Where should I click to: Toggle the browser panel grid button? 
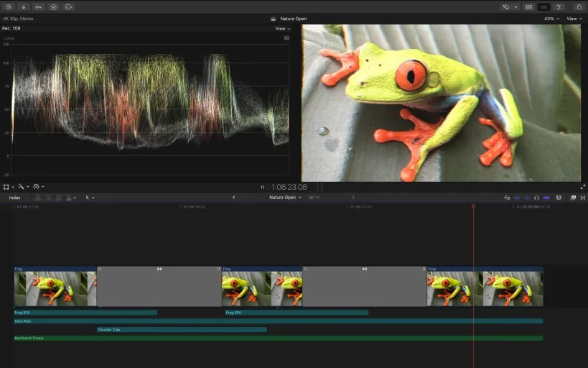528,6
